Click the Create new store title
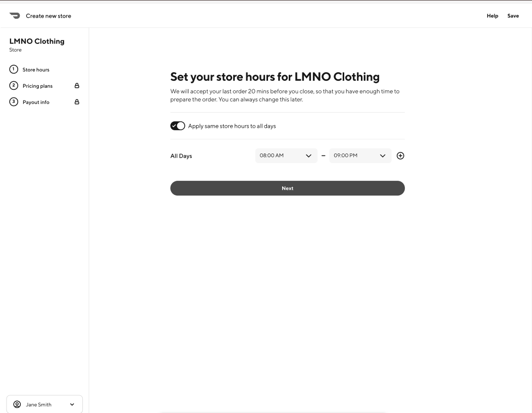The image size is (532, 413). point(48,16)
